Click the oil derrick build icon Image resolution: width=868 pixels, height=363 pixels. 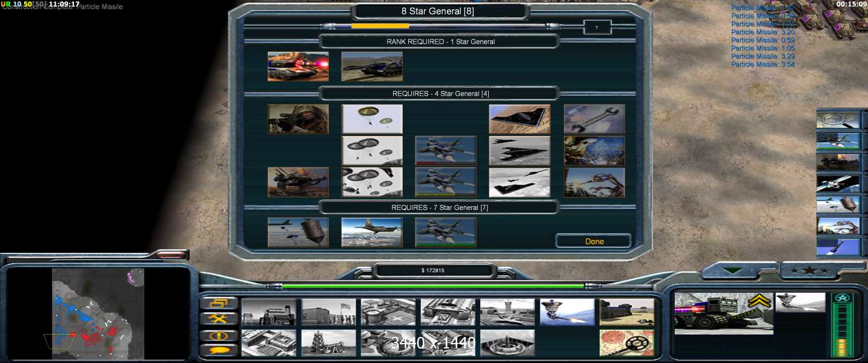[x=328, y=343]
